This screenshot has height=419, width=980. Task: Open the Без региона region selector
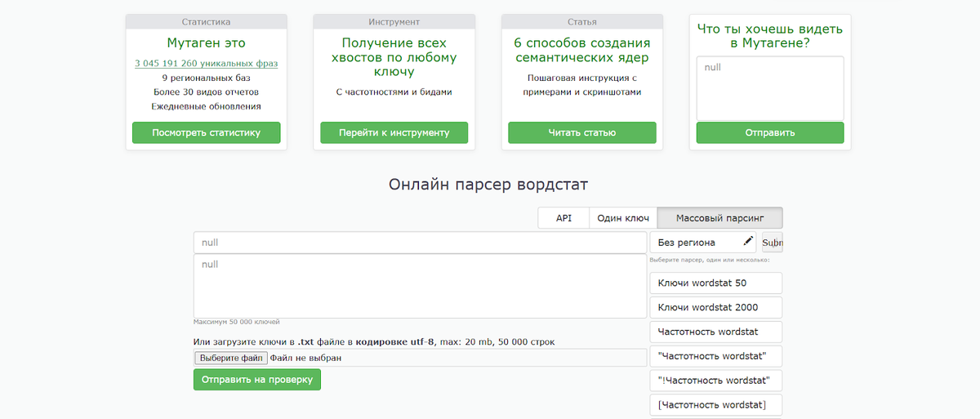click(703, 243)
